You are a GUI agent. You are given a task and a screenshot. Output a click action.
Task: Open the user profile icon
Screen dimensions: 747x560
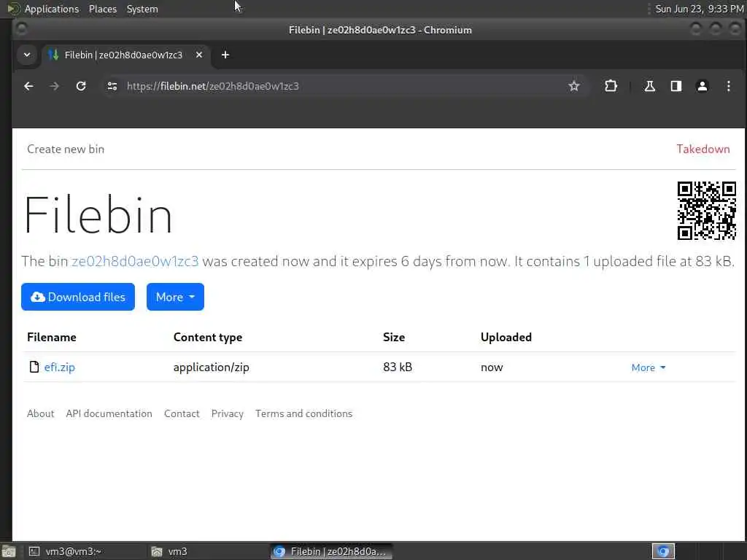click(703, 86)
